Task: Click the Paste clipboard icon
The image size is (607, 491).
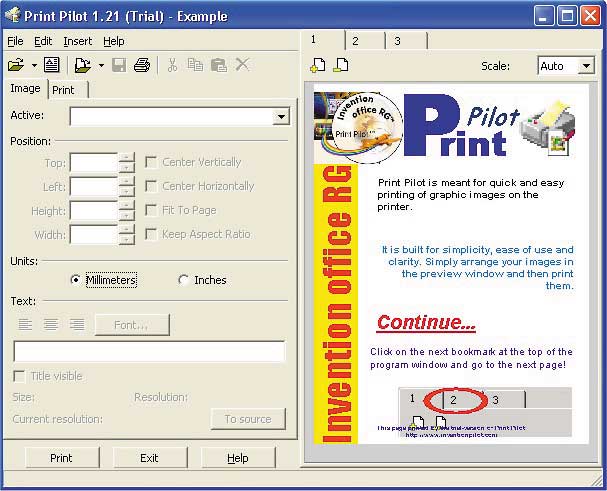Action: pos(219,65)
